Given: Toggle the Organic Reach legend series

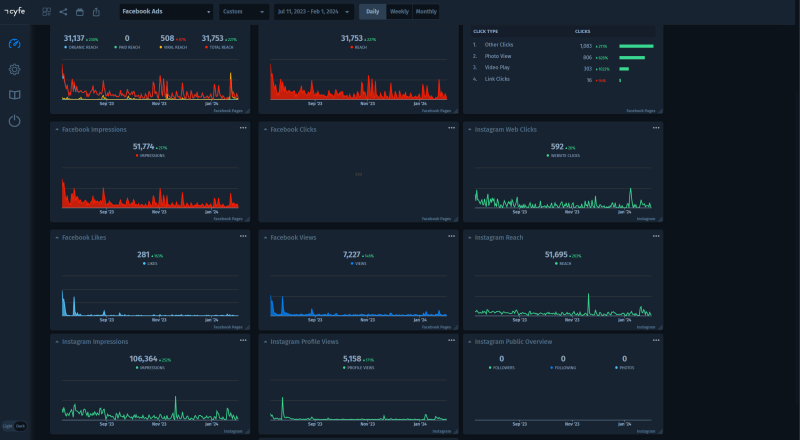Looking at the screenshot, I should tap(81, 47).
